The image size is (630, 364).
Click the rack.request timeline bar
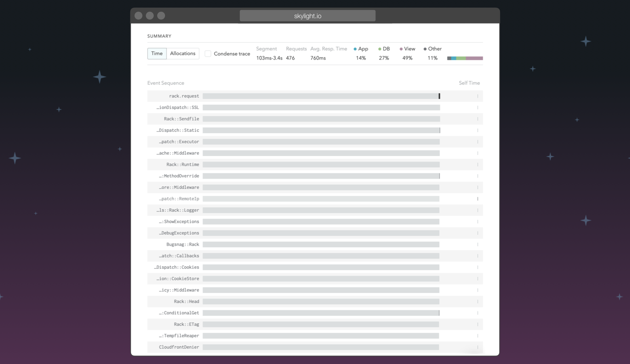321,96
